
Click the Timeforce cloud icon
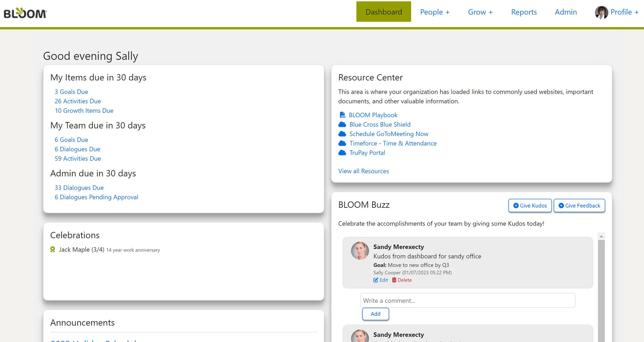point(342,143)
